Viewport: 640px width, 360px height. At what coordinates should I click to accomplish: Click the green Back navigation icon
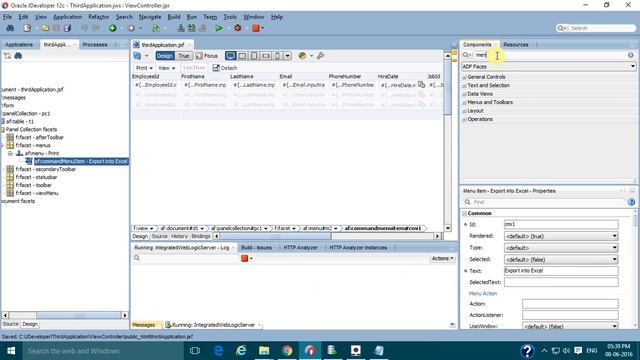113,28
